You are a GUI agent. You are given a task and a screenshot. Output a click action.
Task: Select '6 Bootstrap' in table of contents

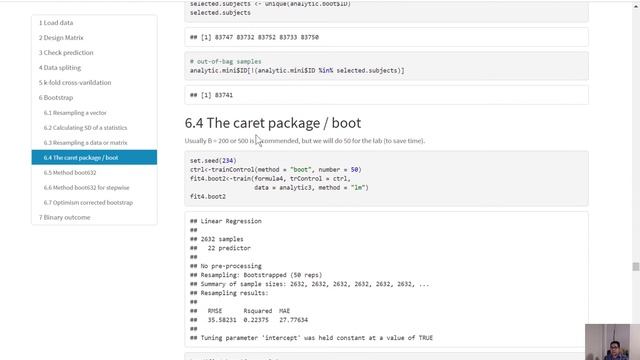point(56,98)
